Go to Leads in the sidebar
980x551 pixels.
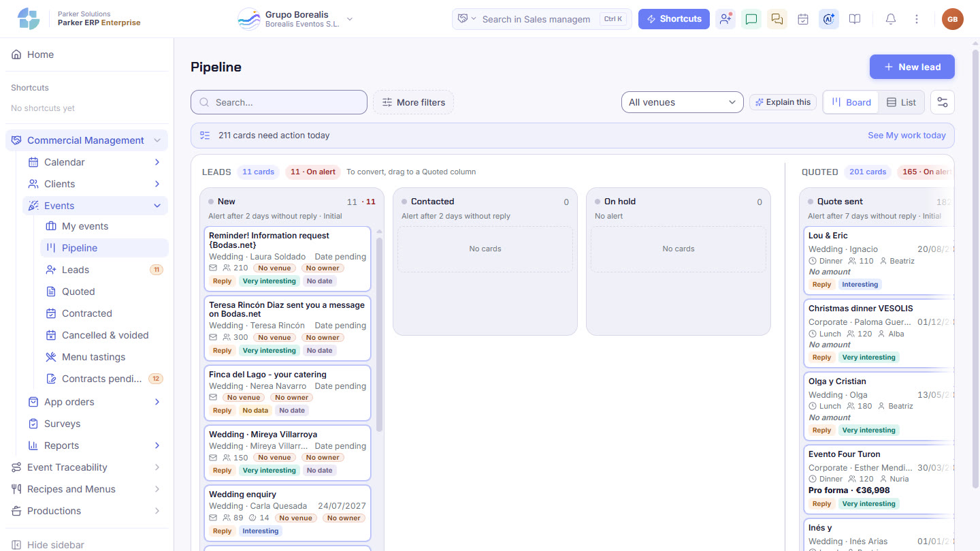pos(104,270)
